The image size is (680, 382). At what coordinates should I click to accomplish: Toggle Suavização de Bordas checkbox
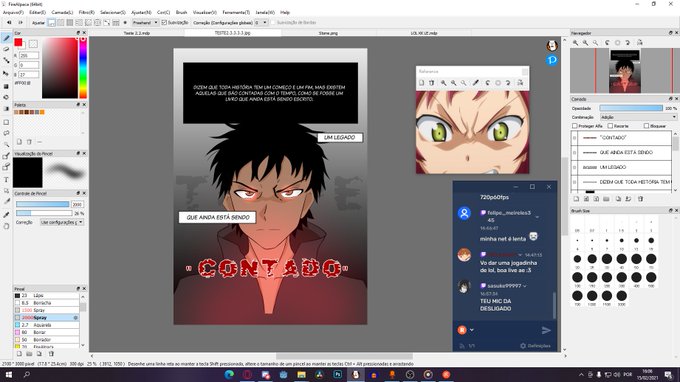tap(273, 23)
